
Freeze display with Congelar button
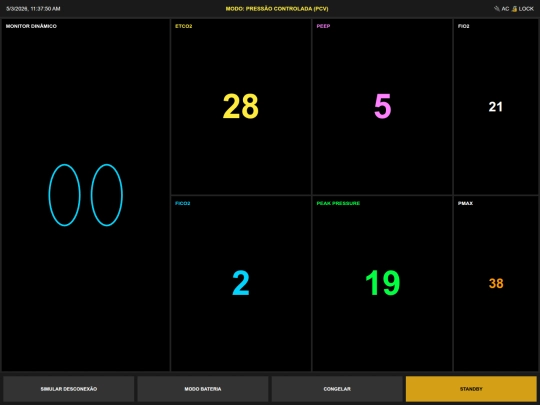pyautogui.click(x=337, y=389)
